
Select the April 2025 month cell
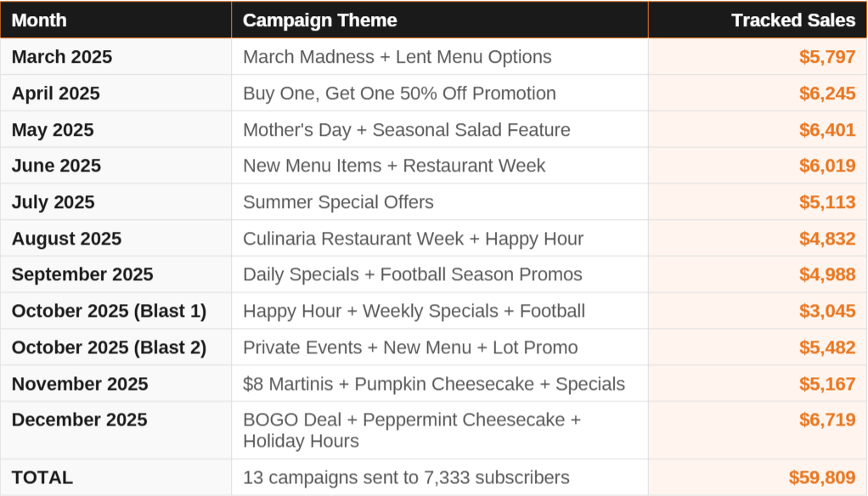56,93
